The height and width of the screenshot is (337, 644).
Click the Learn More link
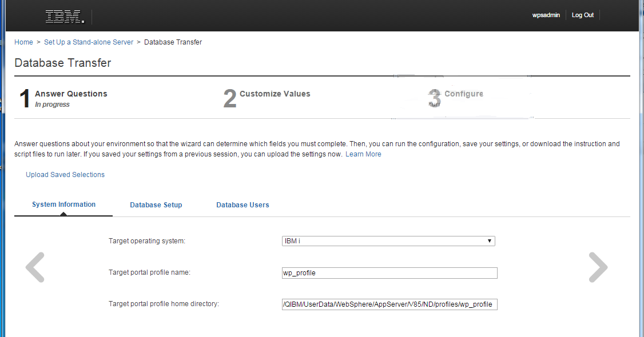(363, 154)
